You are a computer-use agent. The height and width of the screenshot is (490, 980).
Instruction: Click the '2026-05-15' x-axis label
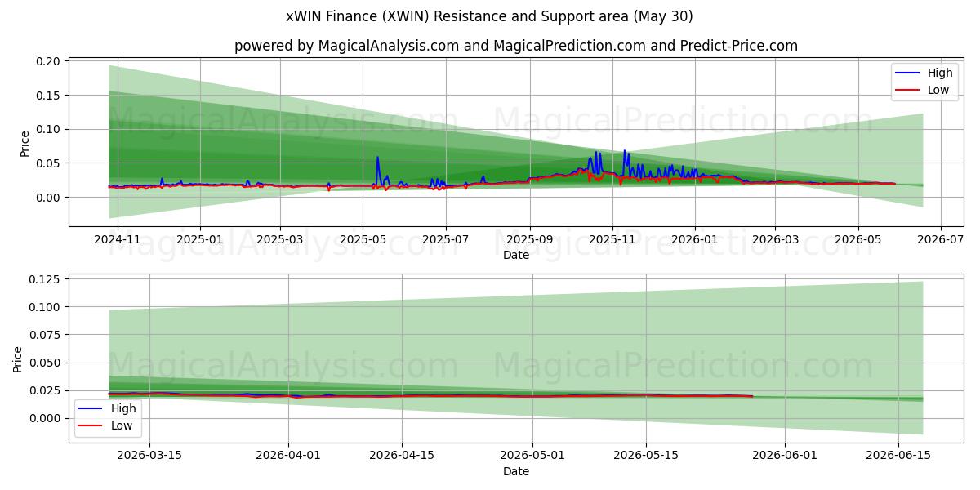pos(646,457)
